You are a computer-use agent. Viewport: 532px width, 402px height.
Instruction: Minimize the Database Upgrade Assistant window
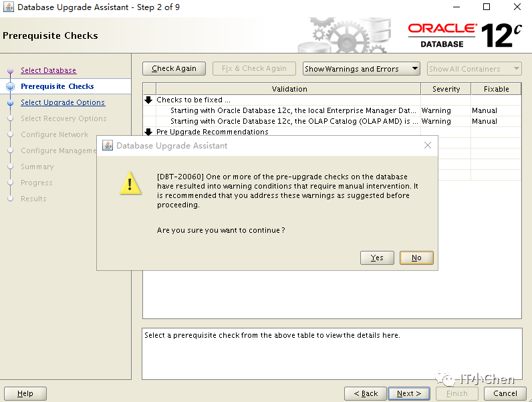pyautogui.click(x=456, y=7)
